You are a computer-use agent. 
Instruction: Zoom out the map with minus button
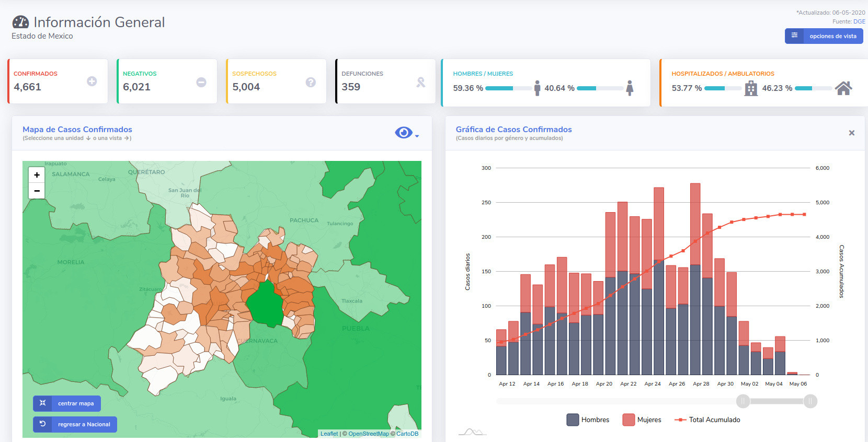[37, 191]
